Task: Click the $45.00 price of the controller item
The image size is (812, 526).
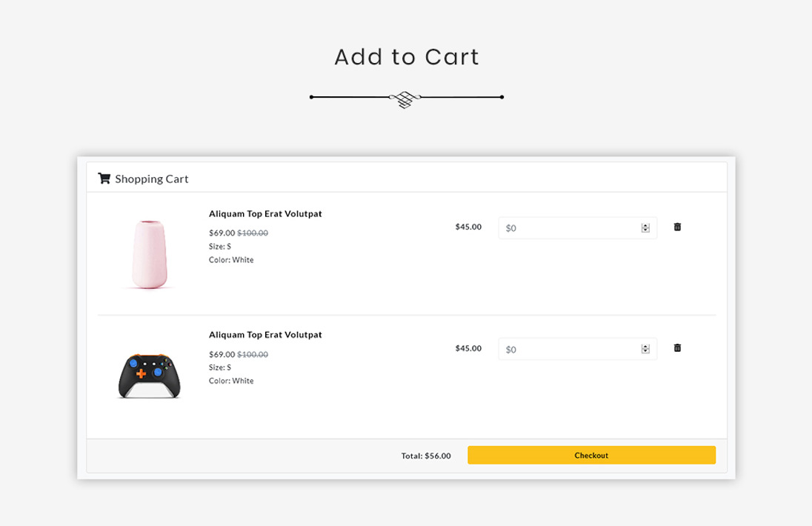Action: [468, 348]
